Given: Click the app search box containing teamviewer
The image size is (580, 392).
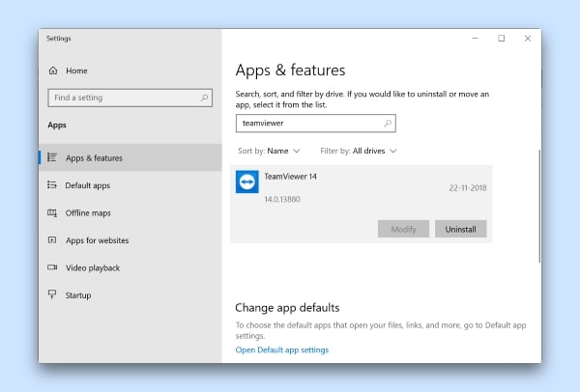Looking at the screenshot, I should pyautogui.click(x=315, y=123).
